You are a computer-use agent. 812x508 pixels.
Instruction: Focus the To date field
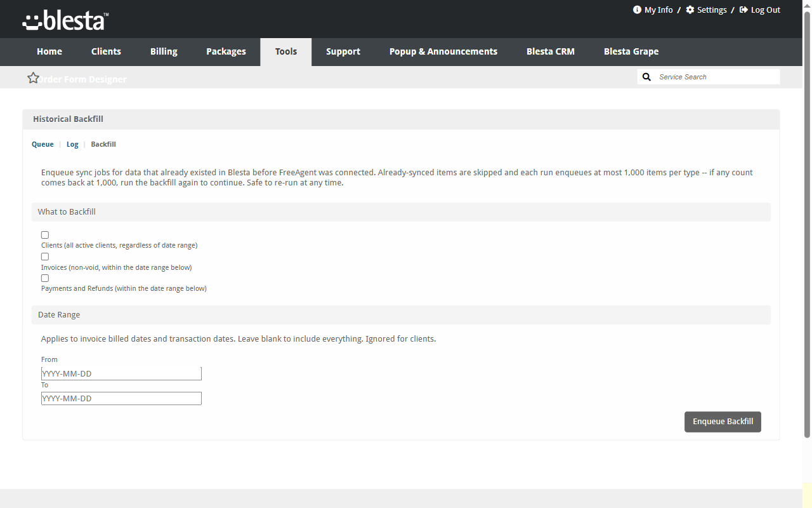pos(121,398)
